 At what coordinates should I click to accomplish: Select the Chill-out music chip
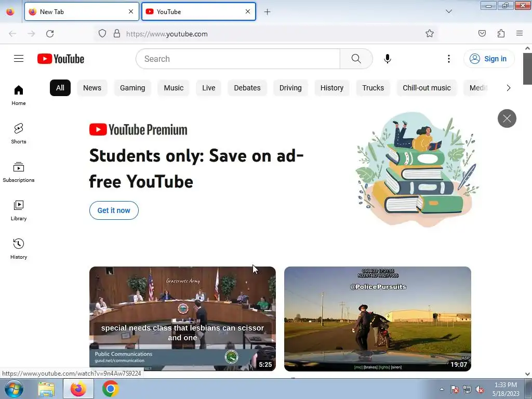tap(427, 88)
